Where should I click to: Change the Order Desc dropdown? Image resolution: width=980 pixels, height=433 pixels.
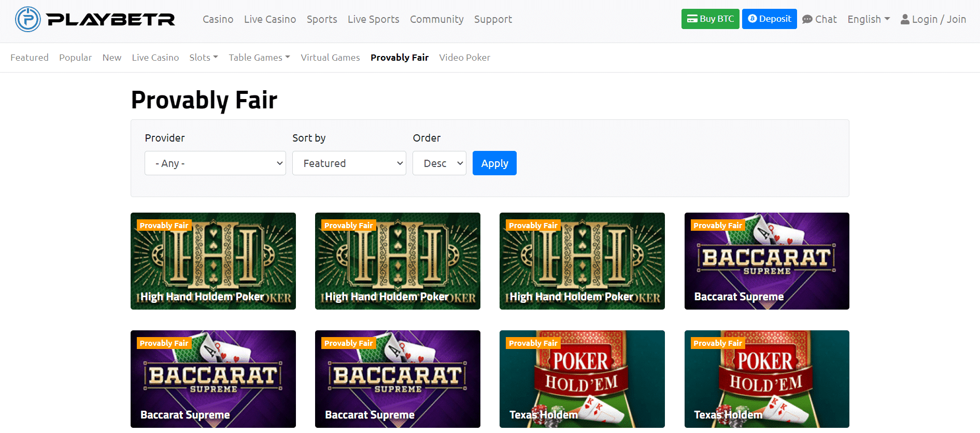click(439, 163)
